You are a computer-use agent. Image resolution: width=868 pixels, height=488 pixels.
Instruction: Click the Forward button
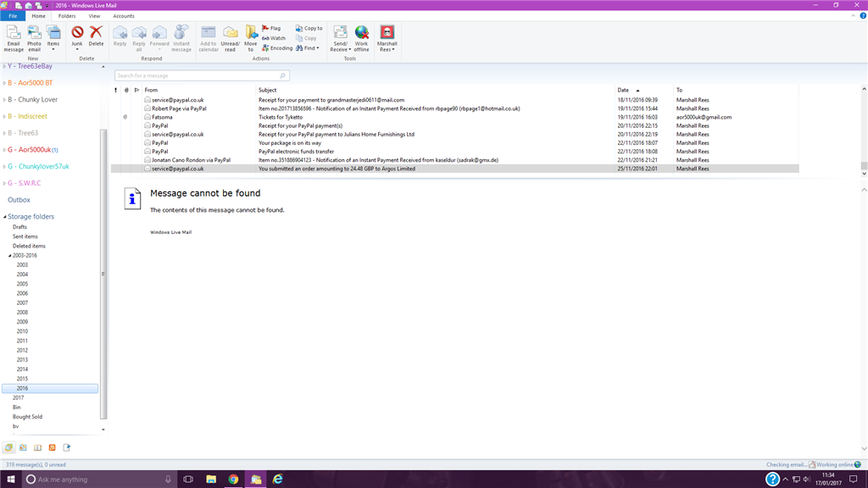(x=159, y=37)
